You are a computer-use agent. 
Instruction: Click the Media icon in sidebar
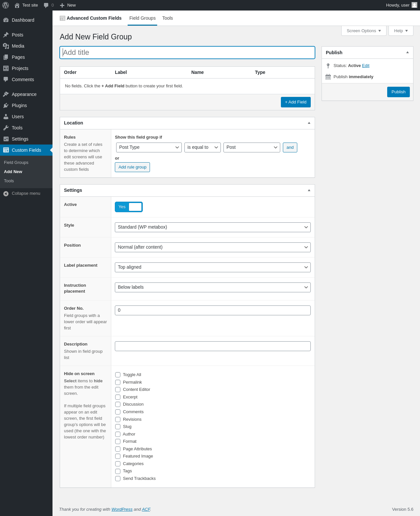[6, 46]
